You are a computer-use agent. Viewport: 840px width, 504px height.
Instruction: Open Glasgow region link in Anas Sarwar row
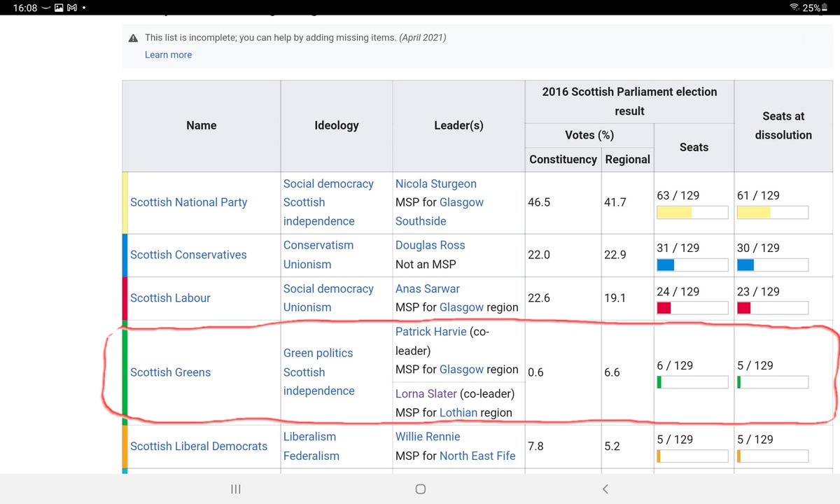point(462,307)
